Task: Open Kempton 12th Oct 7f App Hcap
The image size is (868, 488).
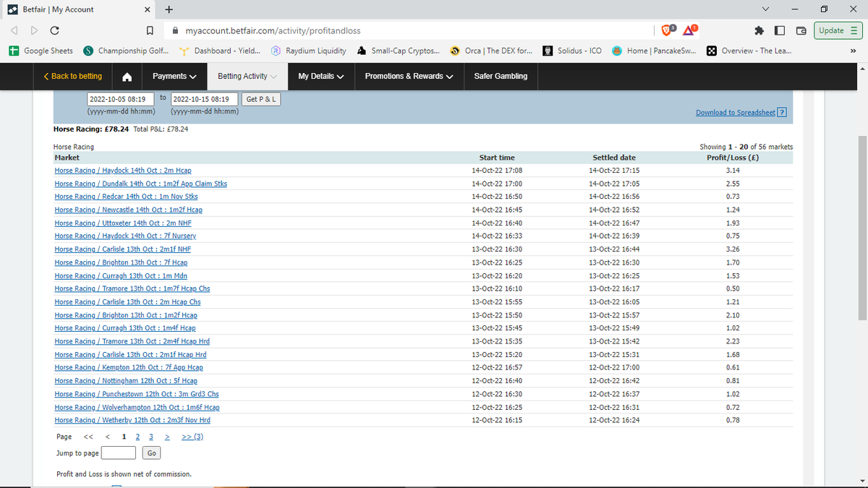Action: (129, 367)
